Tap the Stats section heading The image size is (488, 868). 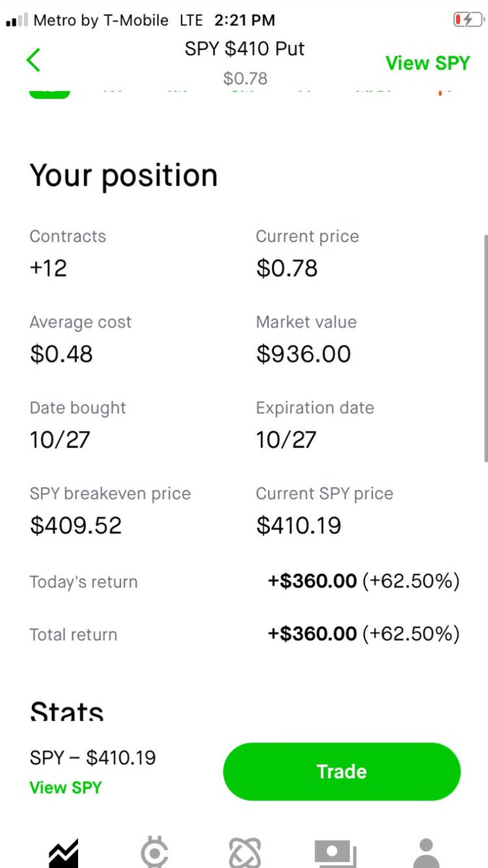pos(67,711)
